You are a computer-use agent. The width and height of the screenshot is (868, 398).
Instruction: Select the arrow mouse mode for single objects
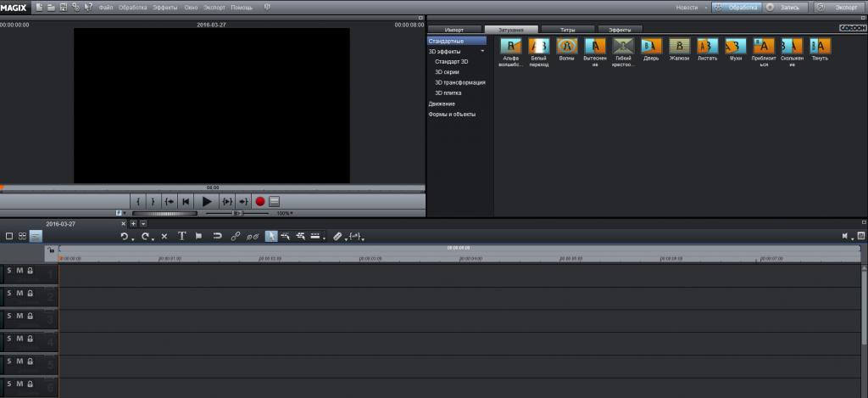(x=271, y=236)
